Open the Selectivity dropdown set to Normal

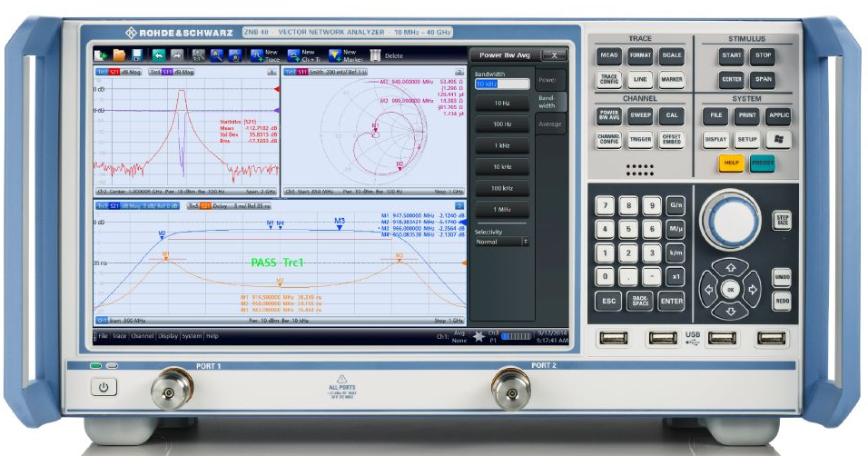click(x=501, y=242)
